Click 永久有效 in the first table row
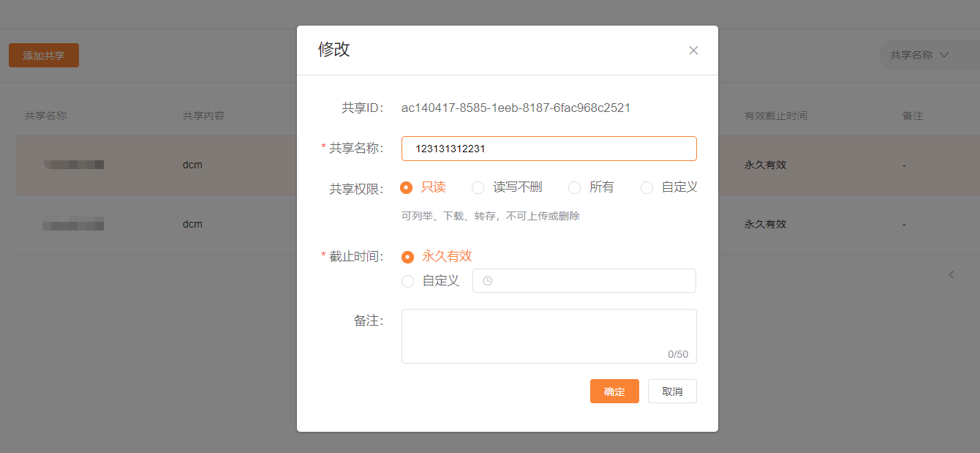Viewport: 980px width, 453px height. [x=765, y=165]
